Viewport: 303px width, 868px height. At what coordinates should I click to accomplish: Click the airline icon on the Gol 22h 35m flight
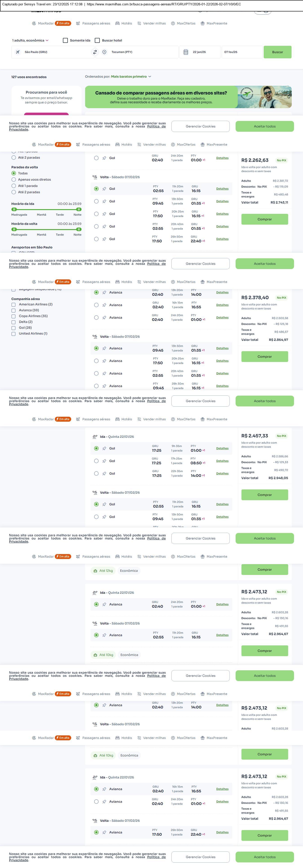click(x=104, y=473)
